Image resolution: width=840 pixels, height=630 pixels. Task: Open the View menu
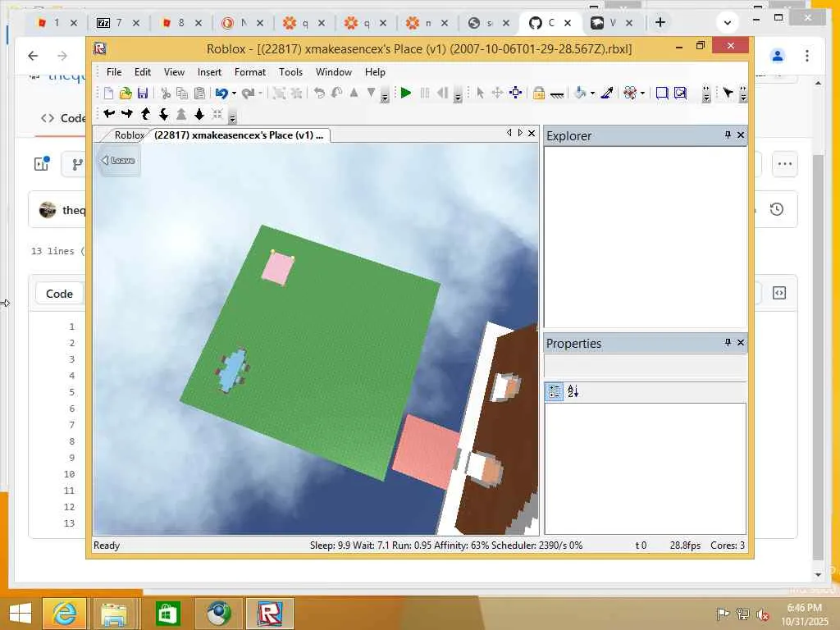174,72
